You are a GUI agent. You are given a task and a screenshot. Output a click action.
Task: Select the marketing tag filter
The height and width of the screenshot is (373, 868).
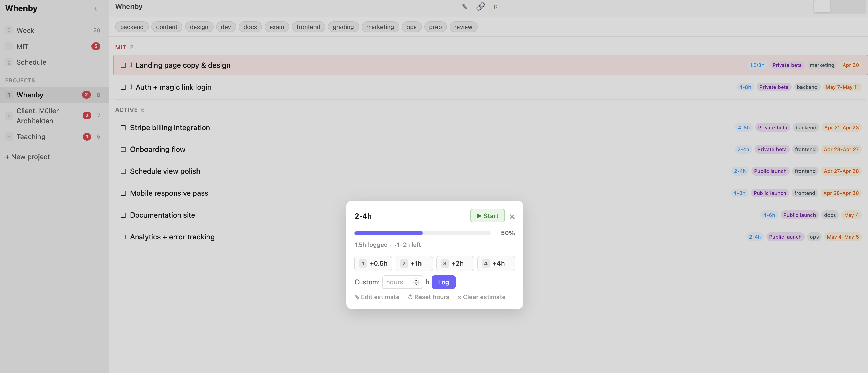[380, 26]
